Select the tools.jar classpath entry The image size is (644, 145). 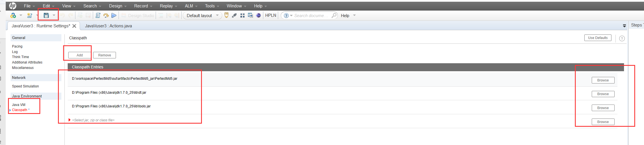(111, 106)
